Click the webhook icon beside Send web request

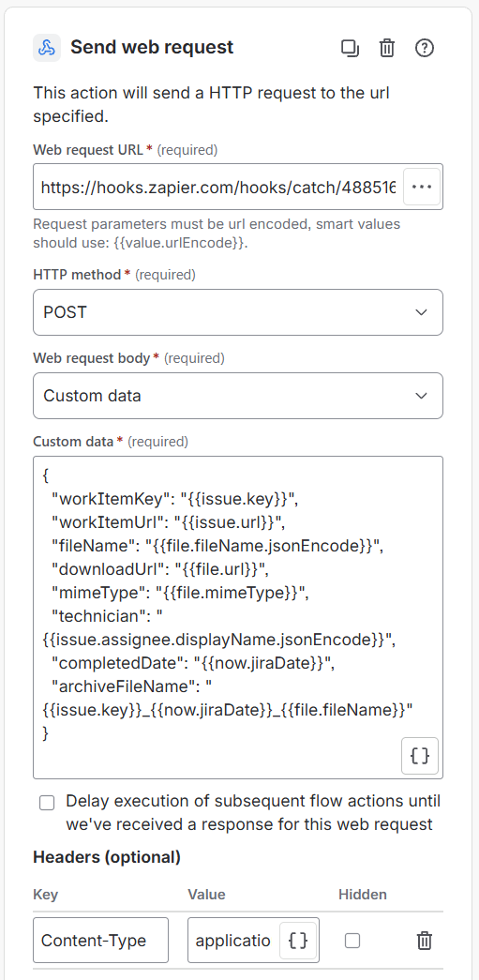tap(47, 48)
